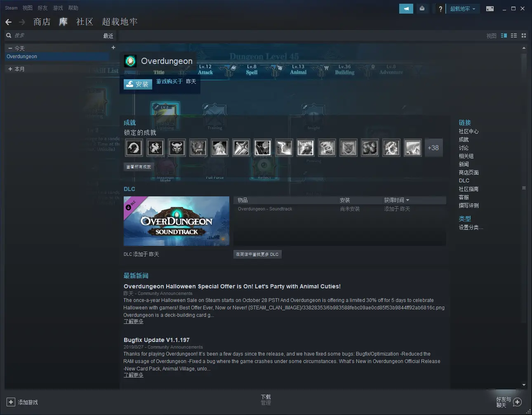Image resolution: width=532 pixels, height=415 pixels.
Task: Open the 新闻 link
Action: 464,164
